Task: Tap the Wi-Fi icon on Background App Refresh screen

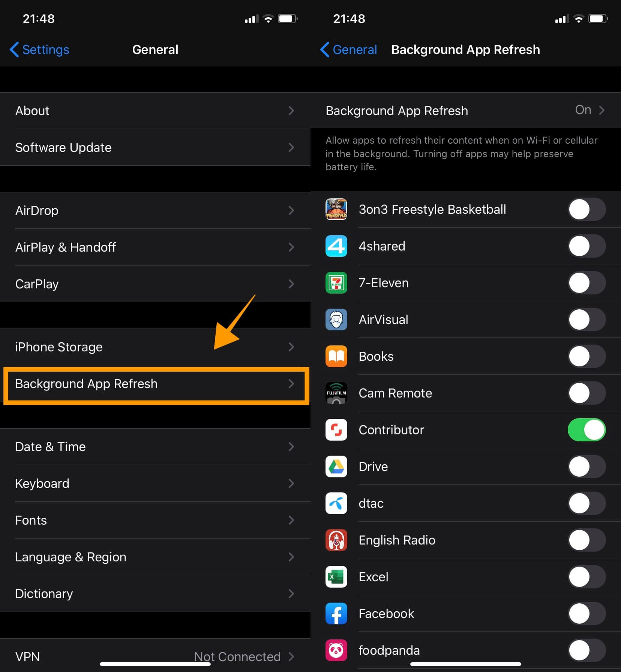Action: 579,19
